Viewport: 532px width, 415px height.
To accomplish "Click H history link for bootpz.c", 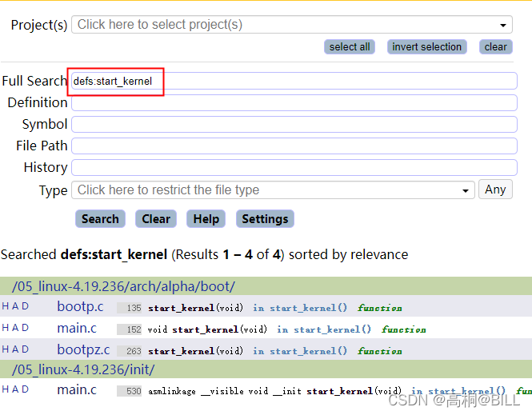I will pyautogui.click(x=6, y=349).
